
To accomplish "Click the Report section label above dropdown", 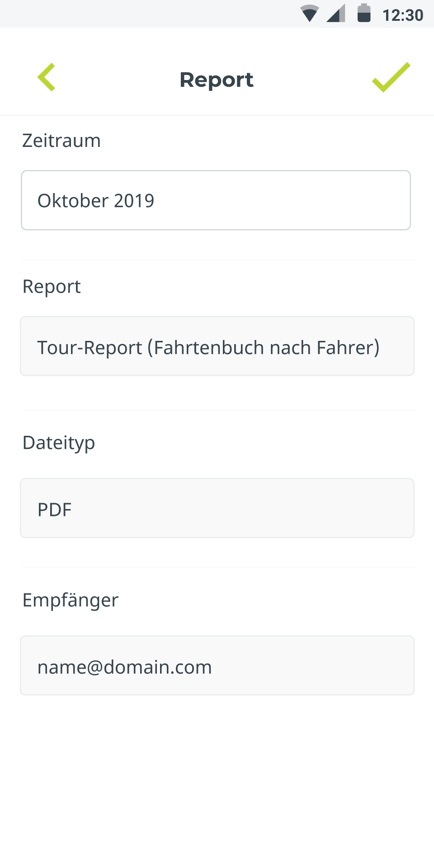I will (x=52, y=287).
